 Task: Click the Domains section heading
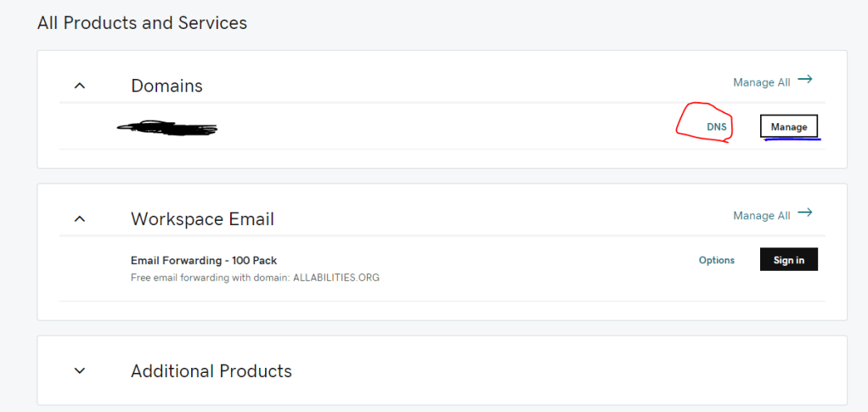[166, 85]
